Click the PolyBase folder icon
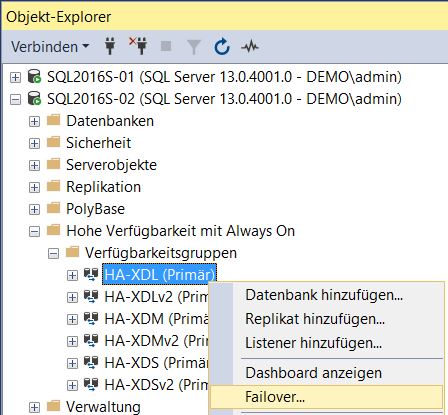 click(53, 208)
